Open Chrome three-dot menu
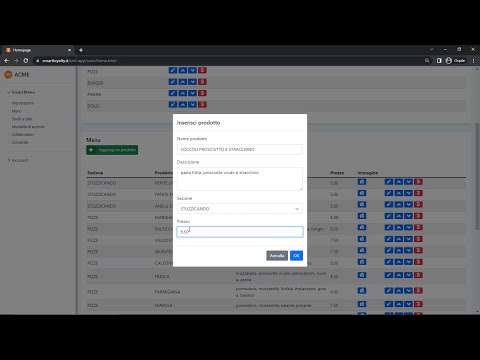This screenshot has width=480, height=360. [x=473, y=61]
